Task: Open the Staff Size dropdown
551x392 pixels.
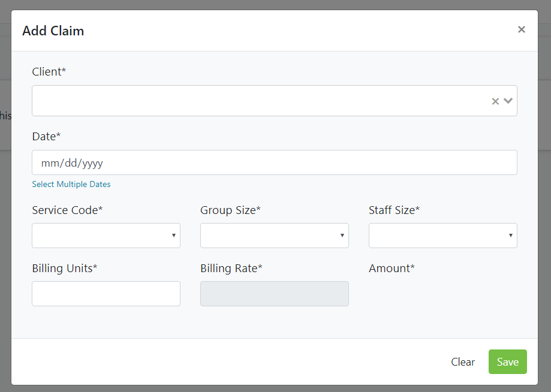Action: [x=442, y=236]
